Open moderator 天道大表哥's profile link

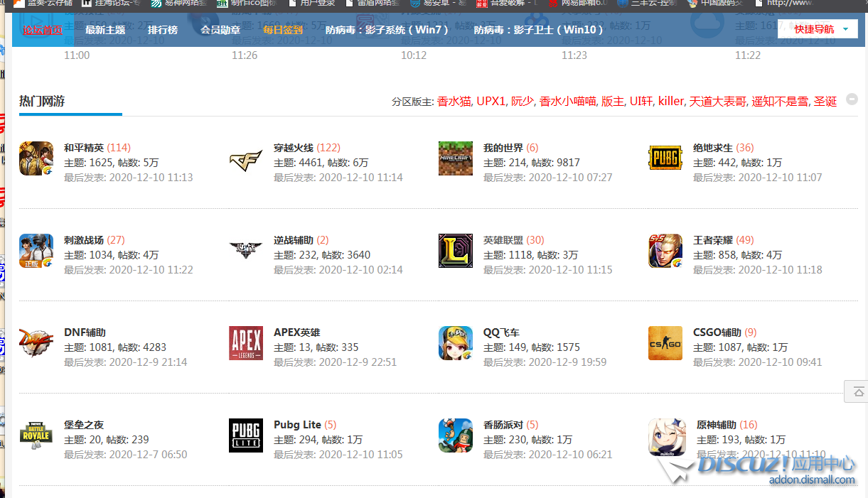pos(718,102)
